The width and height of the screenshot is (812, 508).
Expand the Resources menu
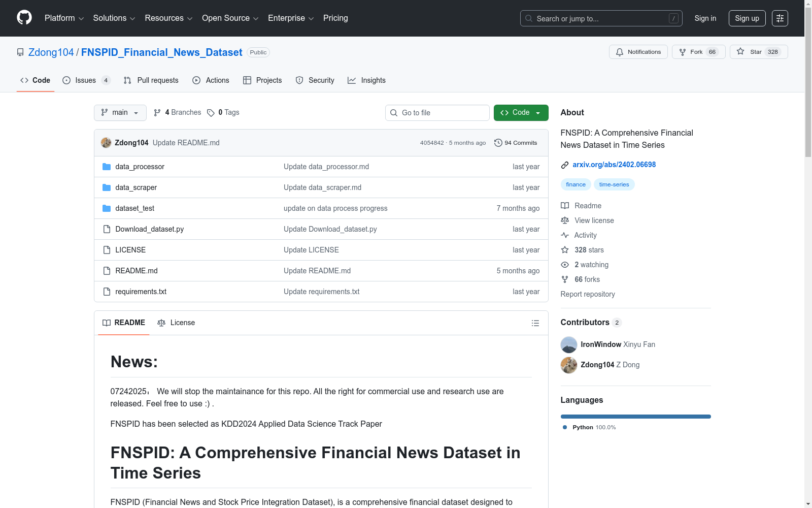click(168, 18)
